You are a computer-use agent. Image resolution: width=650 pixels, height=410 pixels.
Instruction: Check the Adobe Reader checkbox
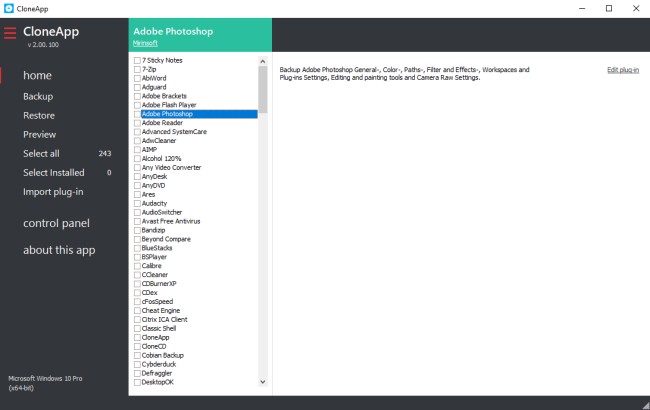[x=137, y=123]
